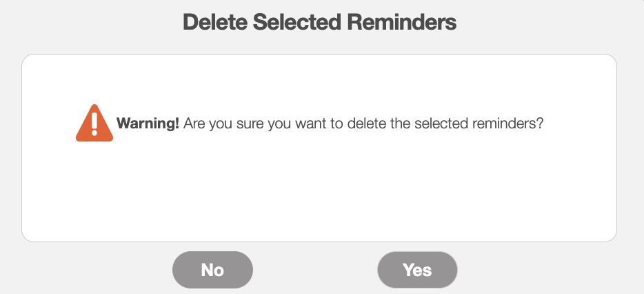Click the exclamation mark inside the triangle

[x=94, y=123]
